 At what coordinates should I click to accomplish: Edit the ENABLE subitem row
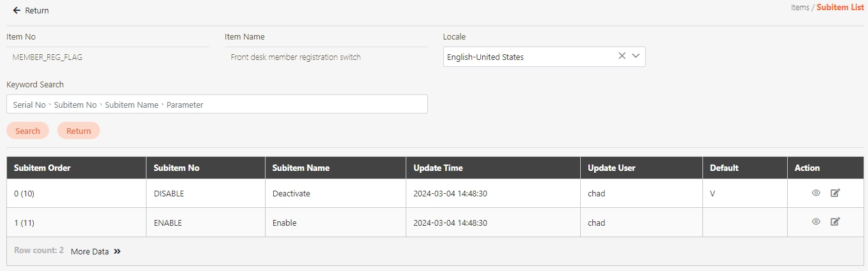[x=835, y=222]
